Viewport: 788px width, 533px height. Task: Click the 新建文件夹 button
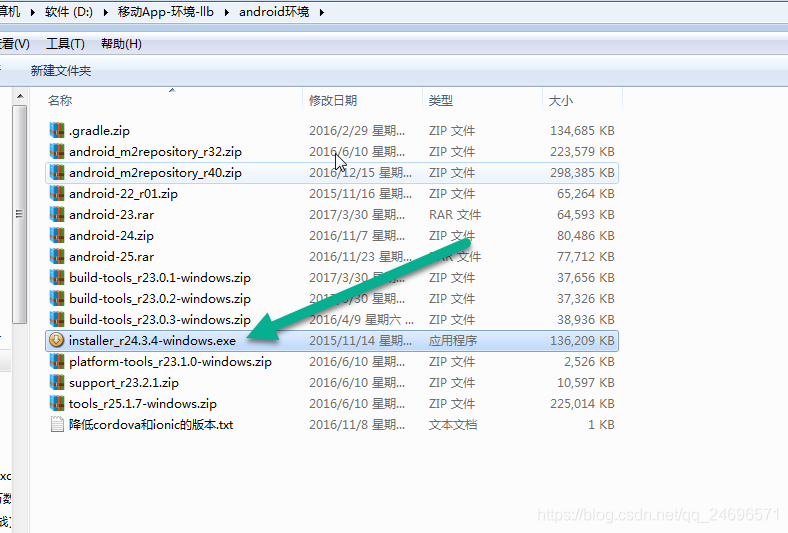61,71
